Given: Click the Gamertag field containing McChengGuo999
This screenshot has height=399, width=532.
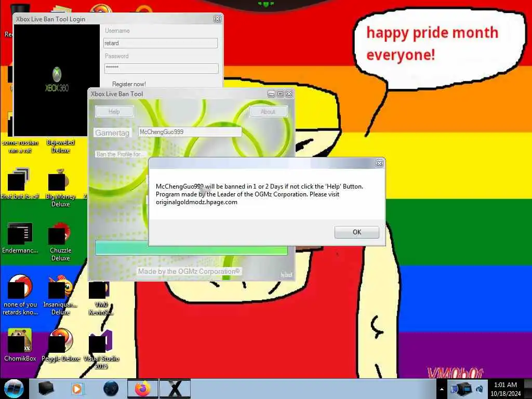Looking at the screenshot, I should pos(190,132).
